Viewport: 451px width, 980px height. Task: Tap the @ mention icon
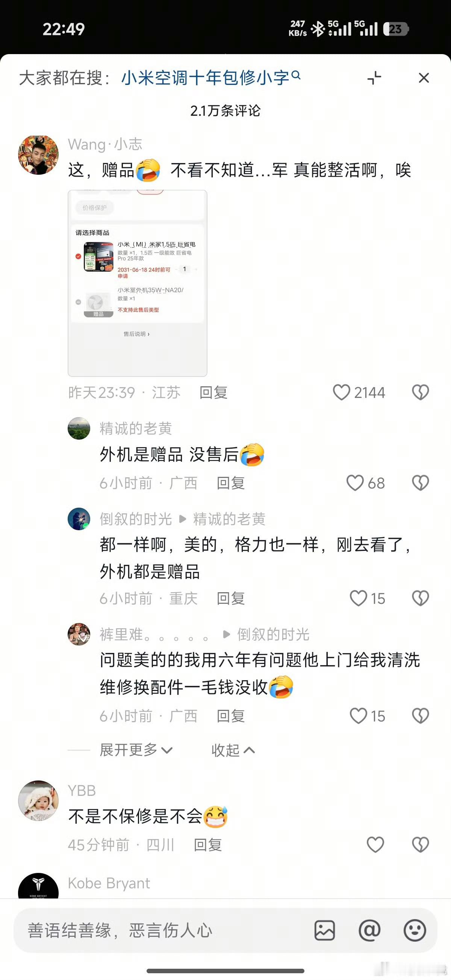tap(369, 930)
